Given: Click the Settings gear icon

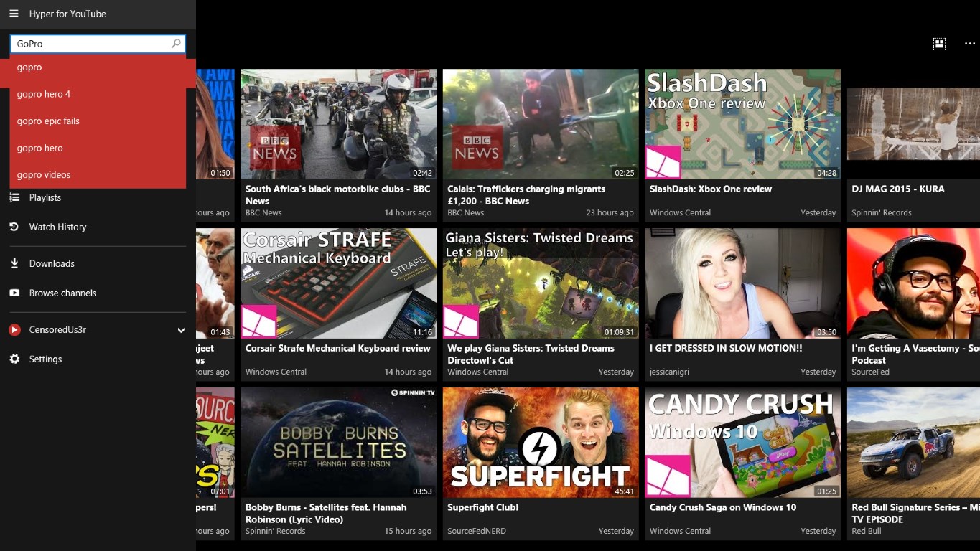Looking at the screenshot, I should pos(14,359).
